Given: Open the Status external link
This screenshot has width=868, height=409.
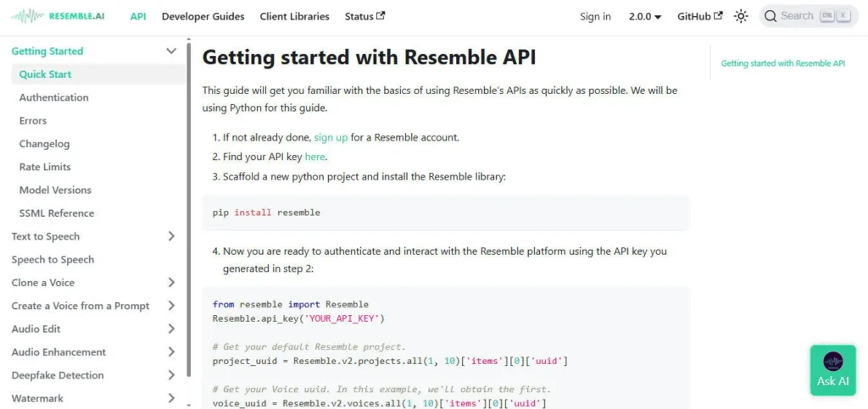Looking at the screenshot, I should click(364, 17).
